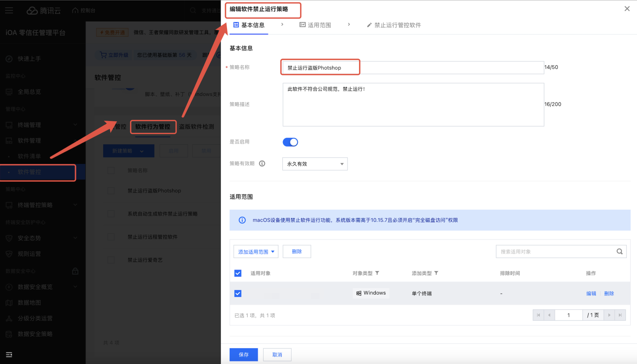Screen dimensions: 637x364
Task: Collapse the sidebar using the bottom-left icon
Action: (9, 354)
